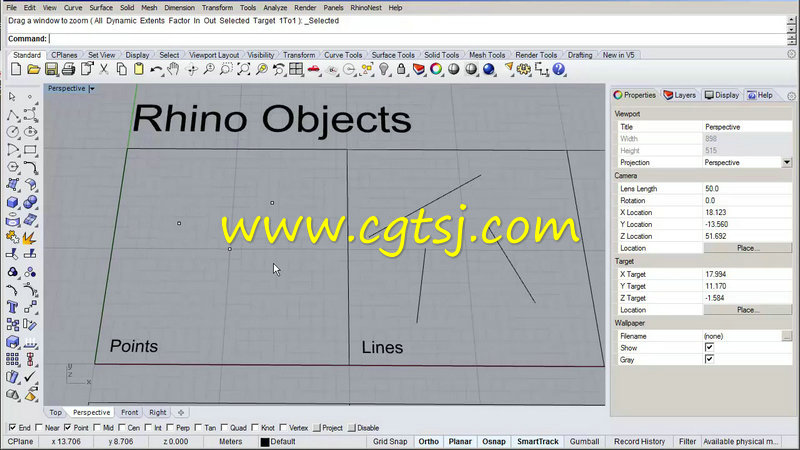
Task: Select the Box solid tool
Action: [13, 202]
